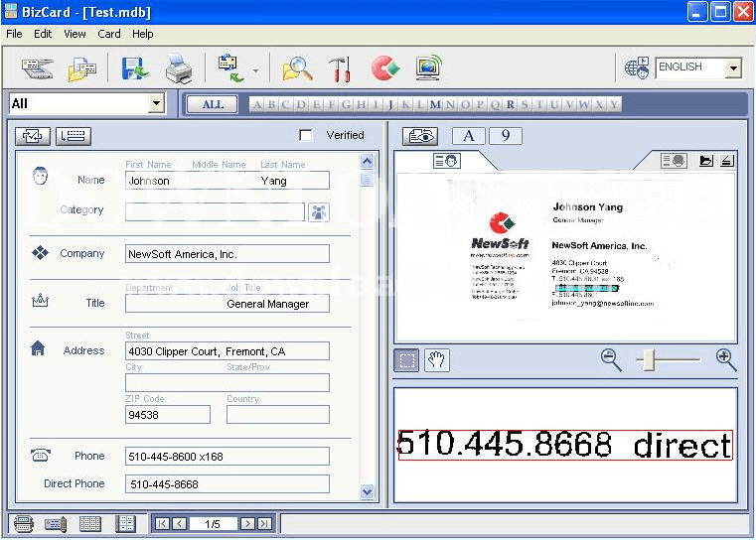Click the import image icon above the card

tap(706, 161)
